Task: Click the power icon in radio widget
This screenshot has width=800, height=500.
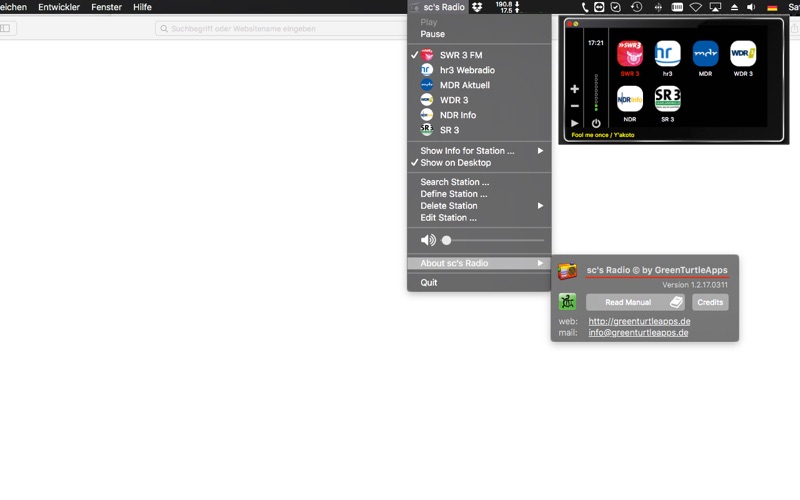Action: (x=596, y=123)
